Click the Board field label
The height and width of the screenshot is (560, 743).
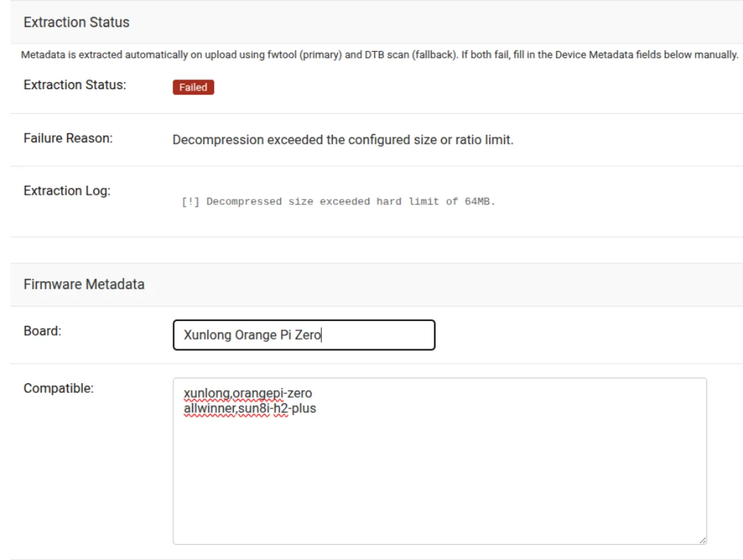point(42,331)
